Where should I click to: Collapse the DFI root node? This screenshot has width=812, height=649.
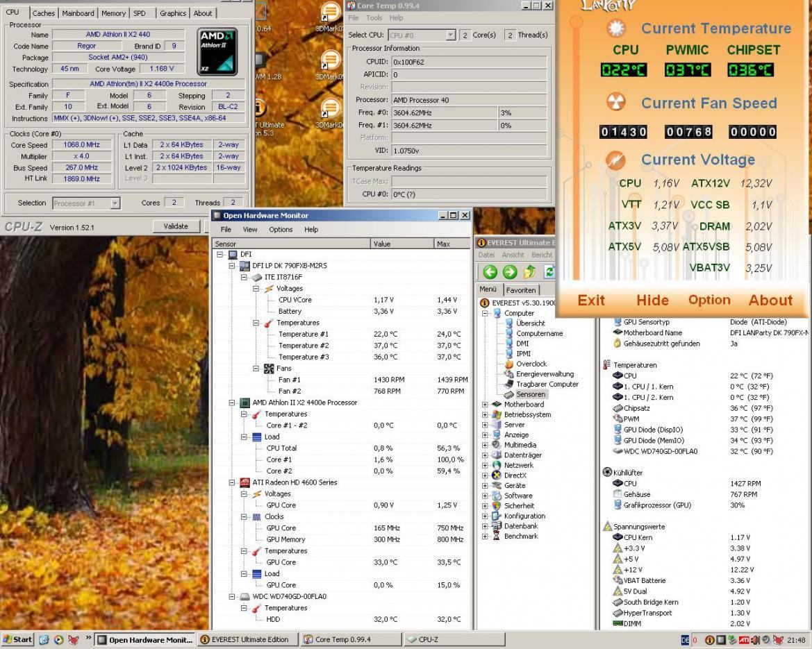point(220,254)
